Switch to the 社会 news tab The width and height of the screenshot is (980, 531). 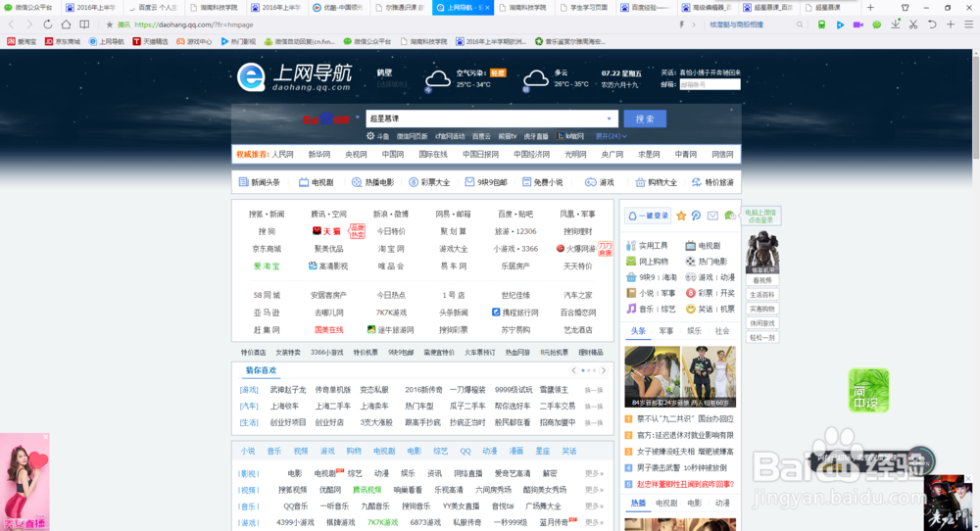pyautogui.click(x=722, y=331)
